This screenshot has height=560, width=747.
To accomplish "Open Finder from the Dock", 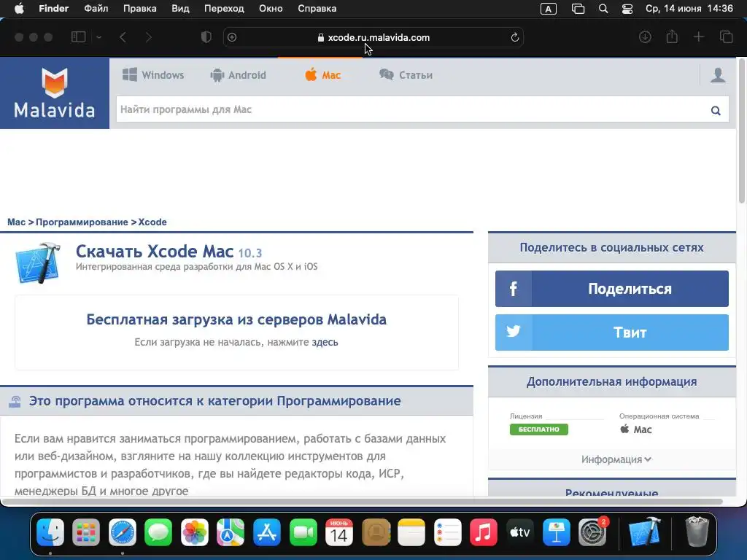I will (x=50, y=532).
